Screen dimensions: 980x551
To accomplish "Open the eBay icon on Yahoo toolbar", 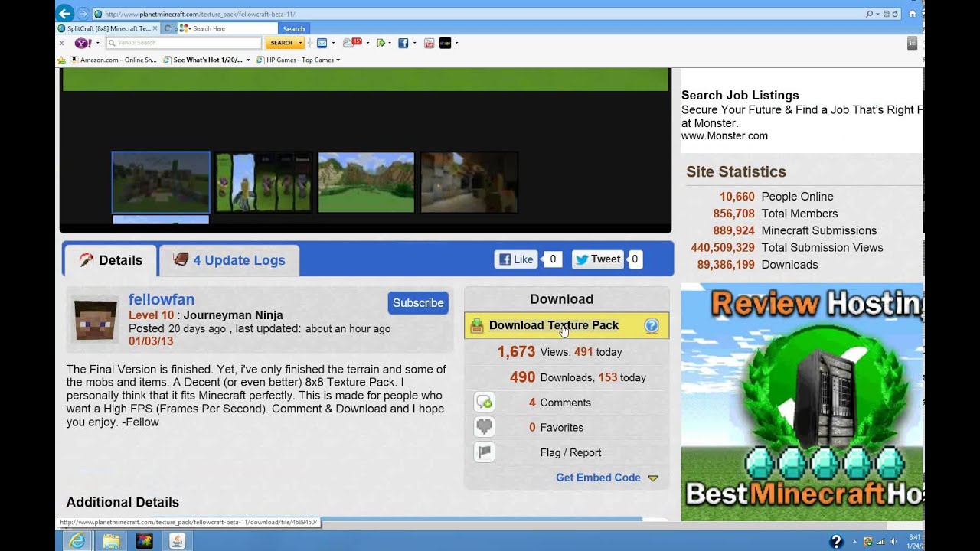I will pos(445,43).
